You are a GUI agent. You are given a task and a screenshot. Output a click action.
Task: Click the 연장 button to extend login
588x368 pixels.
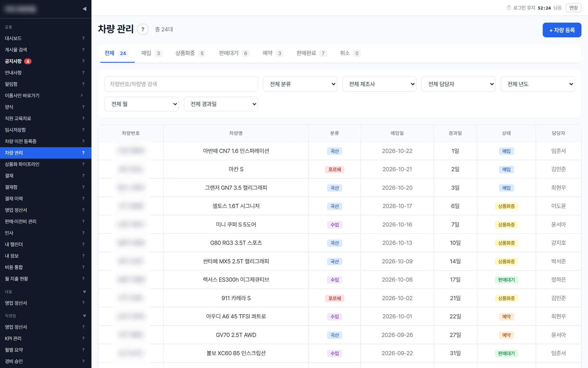pyautogui.click(x=574, y=8)
